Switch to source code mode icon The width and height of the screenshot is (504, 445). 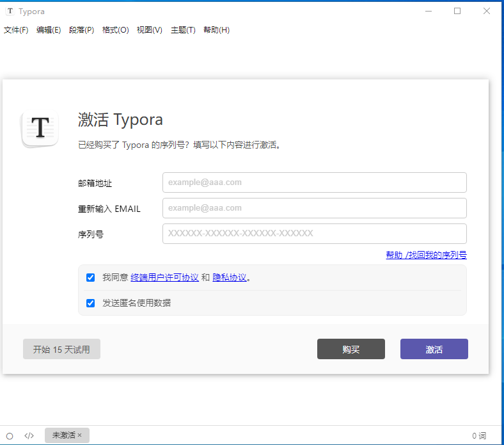(x=29, y=435)
